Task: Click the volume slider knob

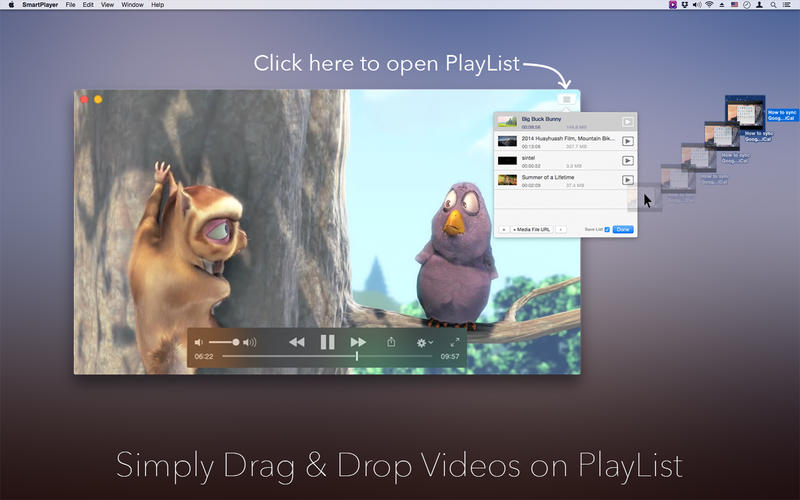Action: tap(236, 342)
